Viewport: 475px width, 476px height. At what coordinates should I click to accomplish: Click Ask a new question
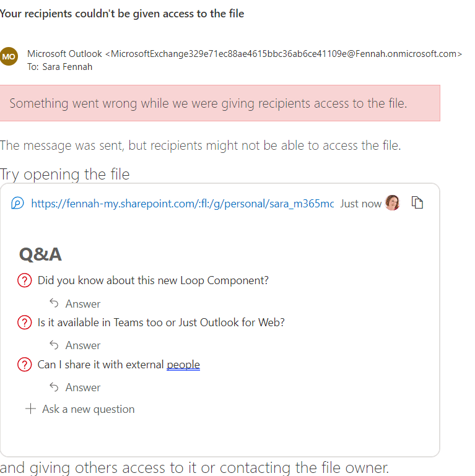tap(88, 409)
